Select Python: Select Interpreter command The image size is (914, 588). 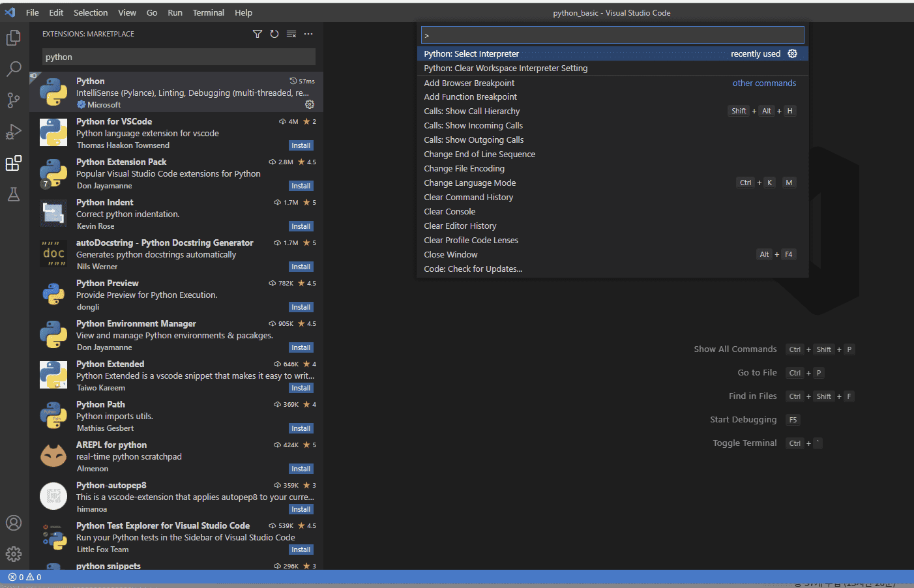[x=471, y=54]
